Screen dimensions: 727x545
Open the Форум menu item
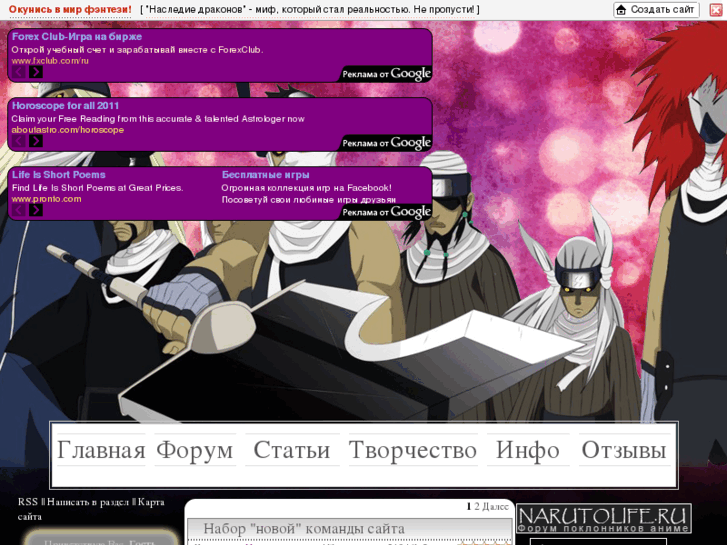pyautogui.click(x=195, y=450)
